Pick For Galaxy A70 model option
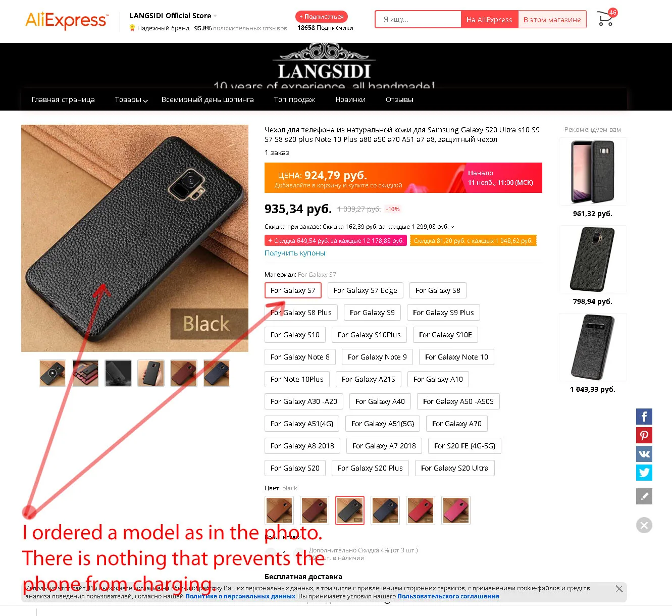Screen dimensions: 672x616 457,424
